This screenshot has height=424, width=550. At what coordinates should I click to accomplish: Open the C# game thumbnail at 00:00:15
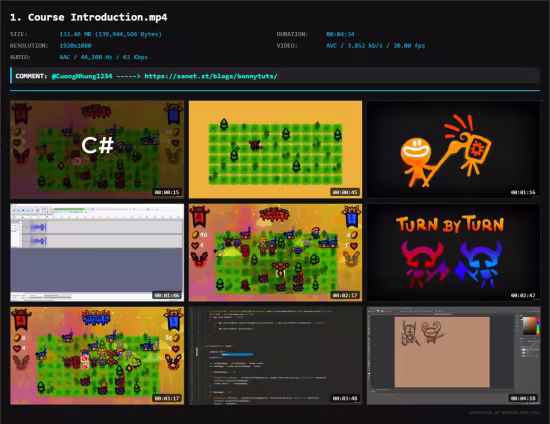click(x=97, y=149)
